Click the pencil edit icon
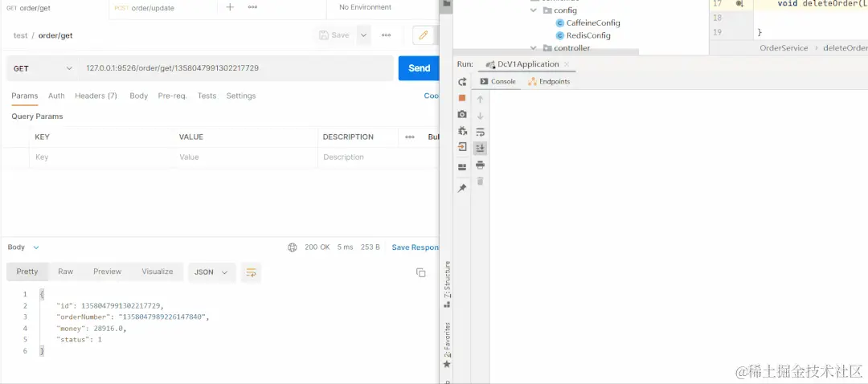The image size is (868, 384). click(x=424, y=35)
